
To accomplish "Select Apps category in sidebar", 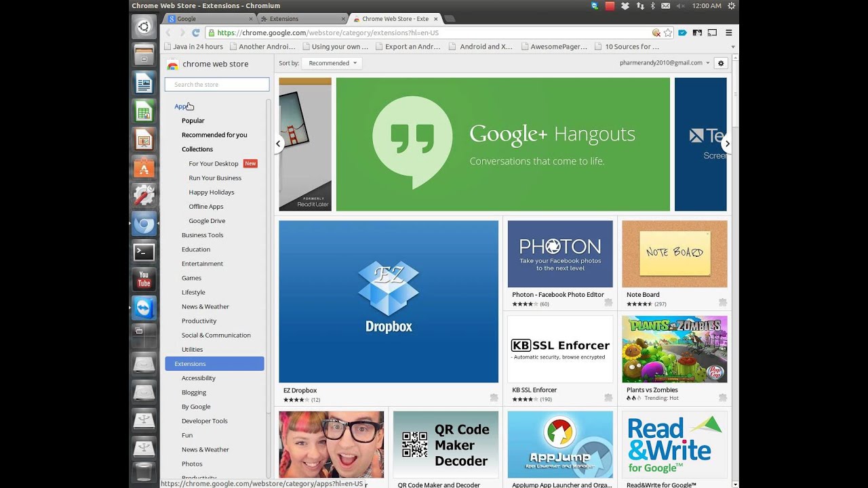I will [180, 106].
